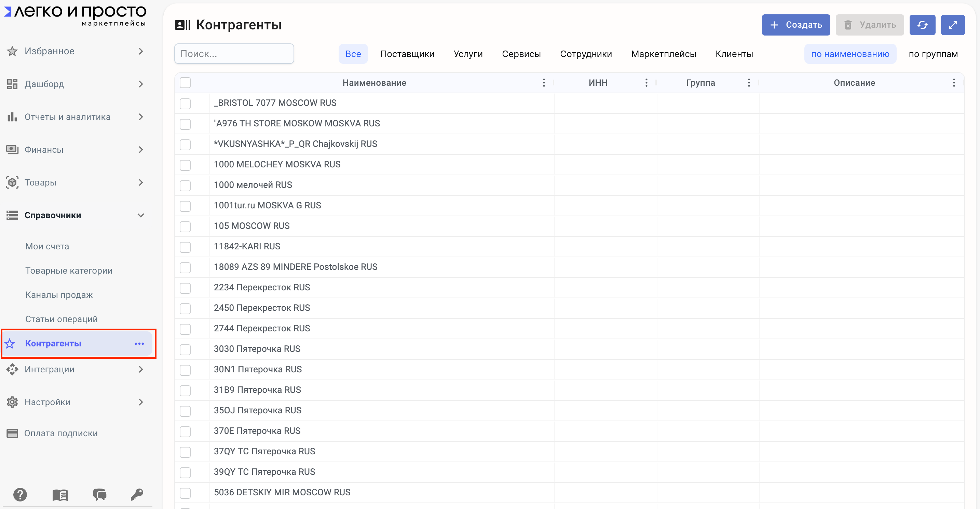Open three-dot menu beside Контрагенты sidebar item
This screenshot has width=980, height=509.
139,344
